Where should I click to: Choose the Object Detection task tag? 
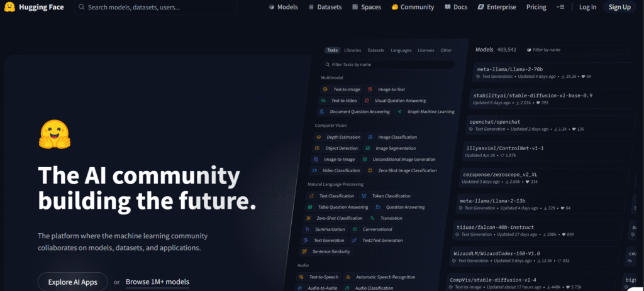pyautogui.click(x=336, y=148)
